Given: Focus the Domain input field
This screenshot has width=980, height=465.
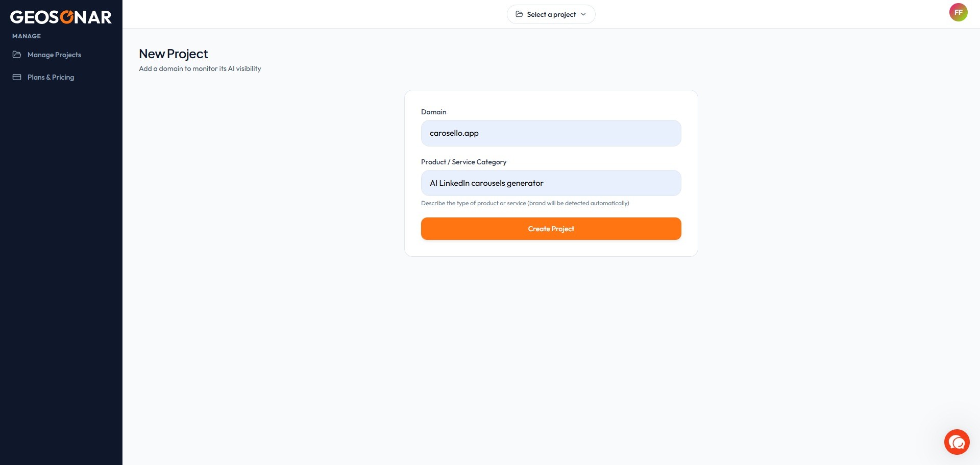Looking at the screenshot, I should point(551,133).
